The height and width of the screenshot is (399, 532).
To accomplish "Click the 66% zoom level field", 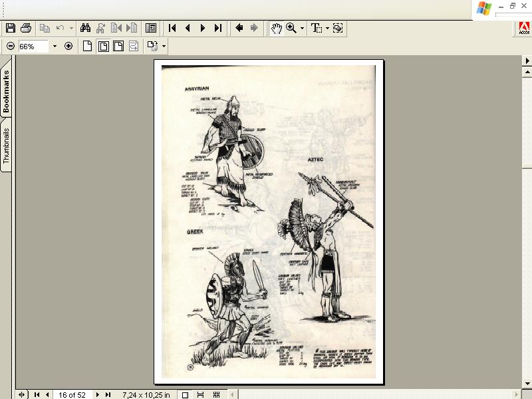I will [33, 47].
